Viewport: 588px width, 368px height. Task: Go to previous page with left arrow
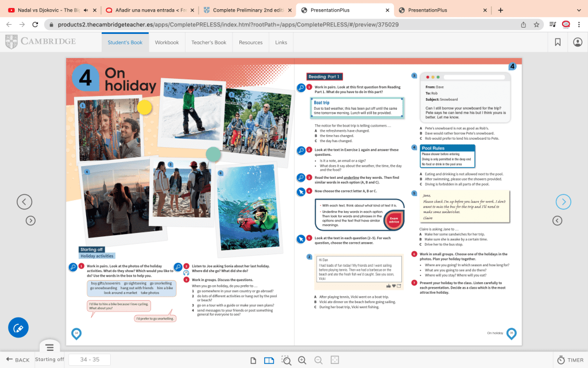pyautogui.click(x=24, y=202)
